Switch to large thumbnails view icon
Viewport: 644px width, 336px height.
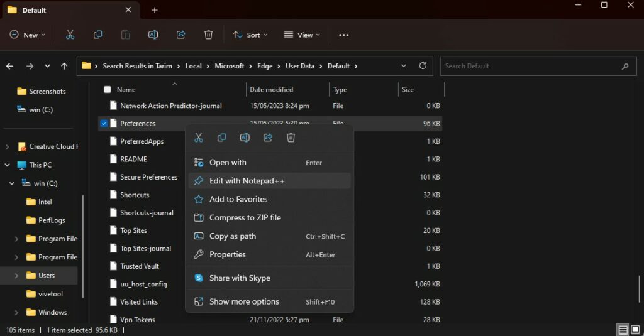(635, 330)
